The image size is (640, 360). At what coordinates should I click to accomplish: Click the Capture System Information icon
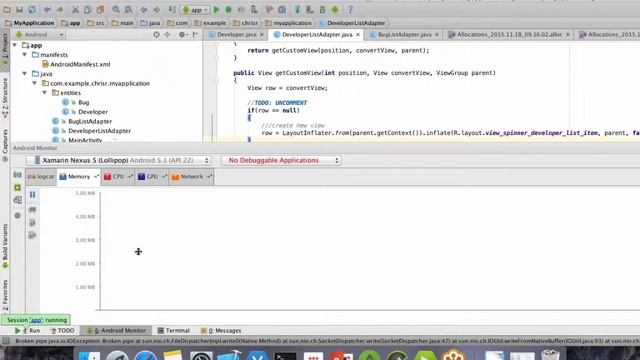click(x=18, y=200)
